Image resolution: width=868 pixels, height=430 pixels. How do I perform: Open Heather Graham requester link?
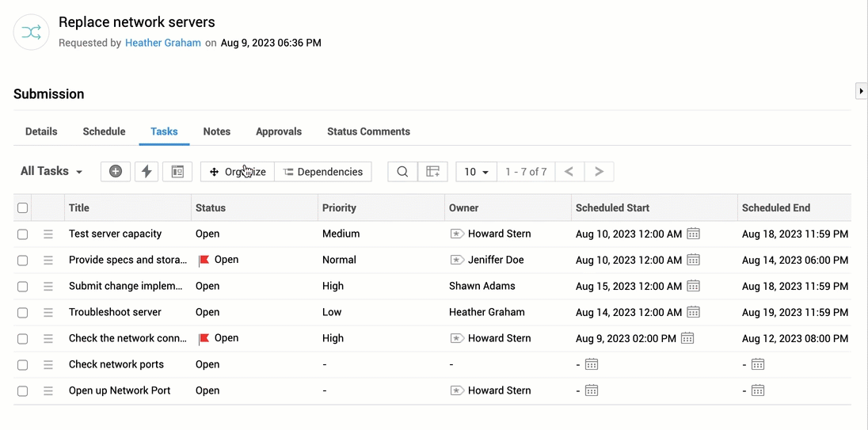(163, 43)
